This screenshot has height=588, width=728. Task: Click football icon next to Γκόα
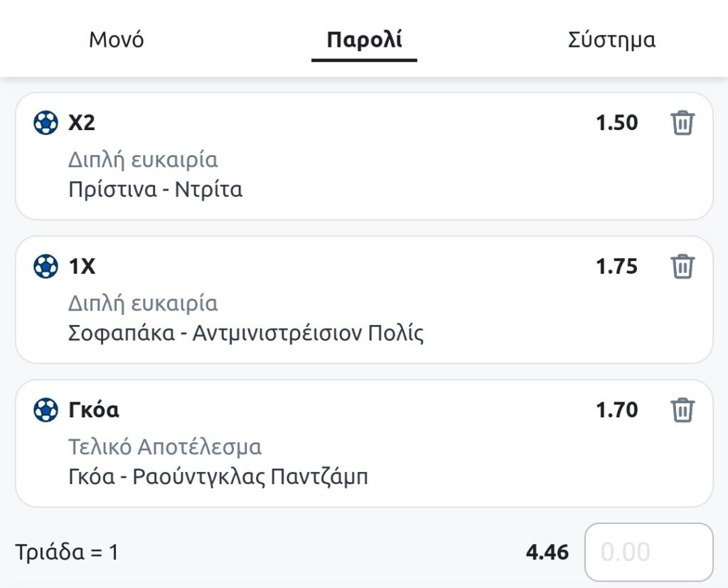tap(45, 410)
